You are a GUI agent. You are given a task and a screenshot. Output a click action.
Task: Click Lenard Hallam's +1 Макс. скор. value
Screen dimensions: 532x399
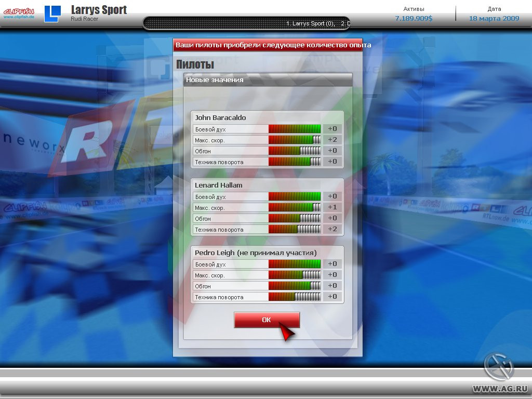(332, 207)
